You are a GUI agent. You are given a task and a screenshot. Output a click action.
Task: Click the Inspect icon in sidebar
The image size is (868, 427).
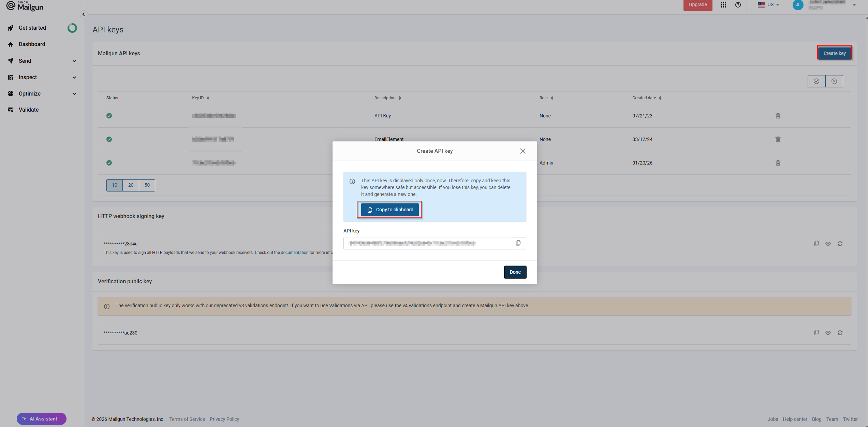(x=11, y=77)
